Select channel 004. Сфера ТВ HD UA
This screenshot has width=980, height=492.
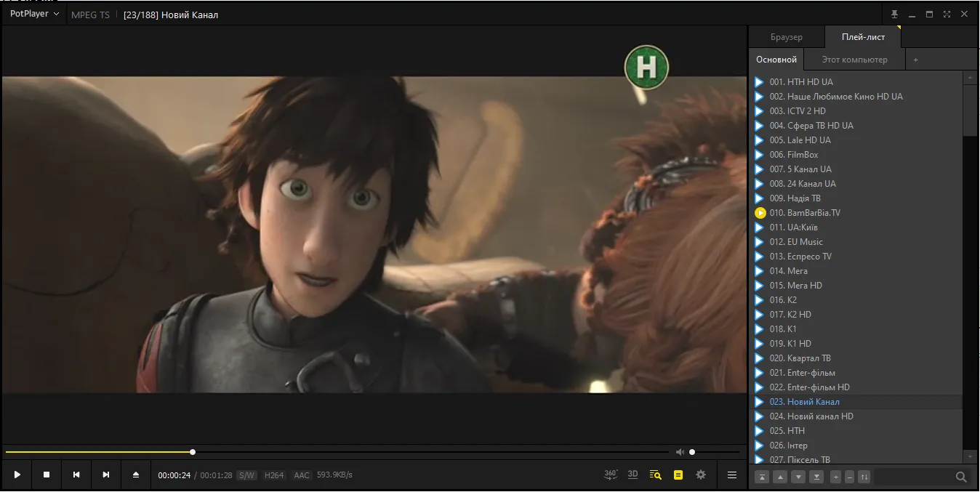pos(856,126)
